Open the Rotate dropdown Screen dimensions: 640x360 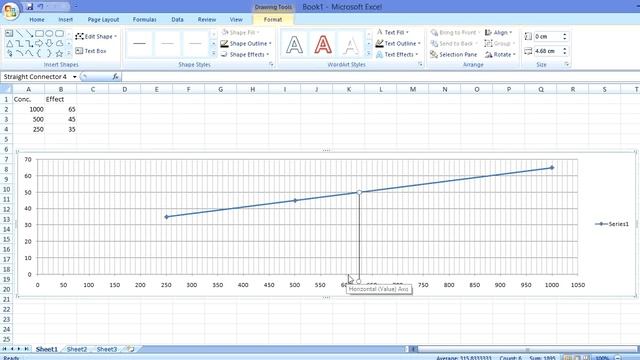pyautogui.click(x=500, y=54)
